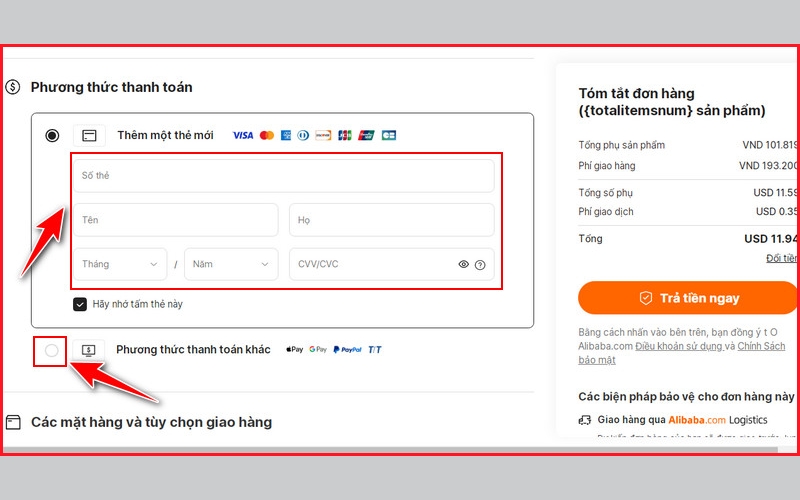The height and width of the screenshot is (500, 800).
Task: Uncheck the 'Hãy nhớ tấm thẻ này' checkbox
Action: click(x=80, y=304)
